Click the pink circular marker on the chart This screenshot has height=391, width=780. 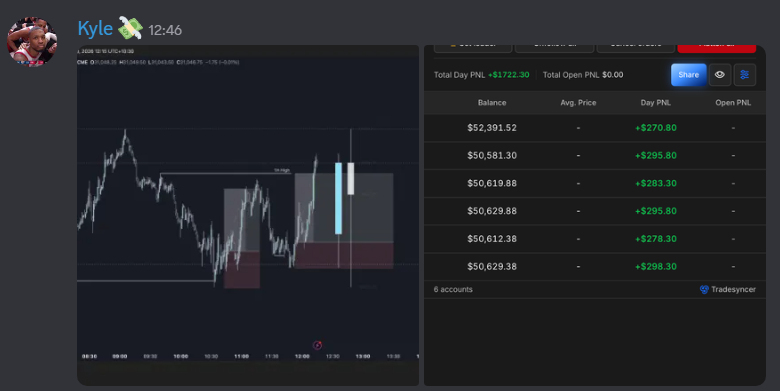coord(317,345)
